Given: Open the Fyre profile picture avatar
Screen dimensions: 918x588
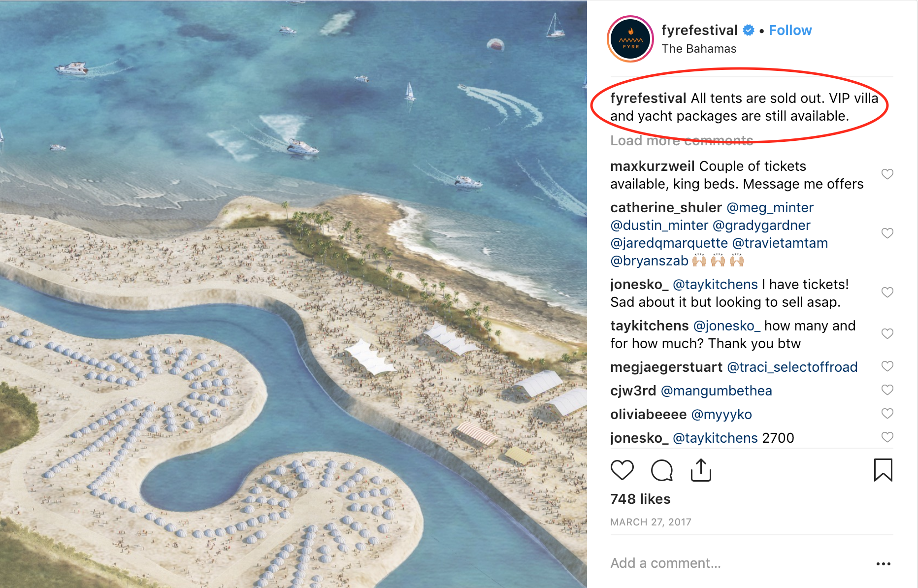Looking at the screenshot, I should click(x=630, y=39).
